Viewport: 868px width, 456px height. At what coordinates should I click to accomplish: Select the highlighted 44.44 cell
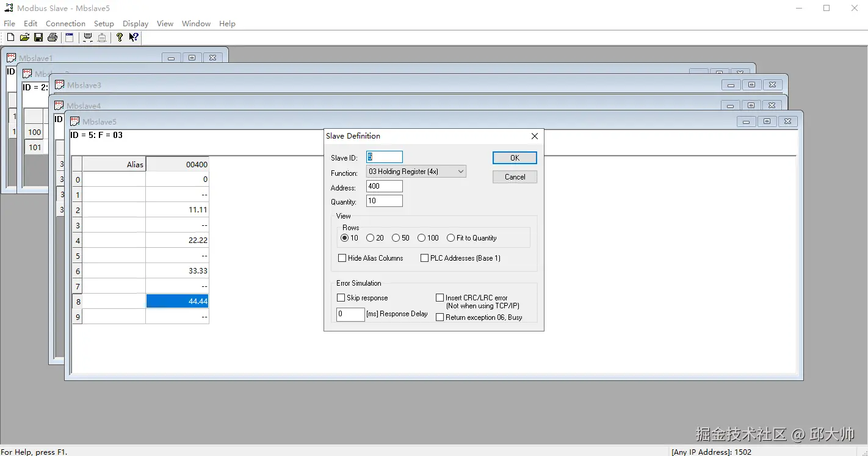click(177, 302)
